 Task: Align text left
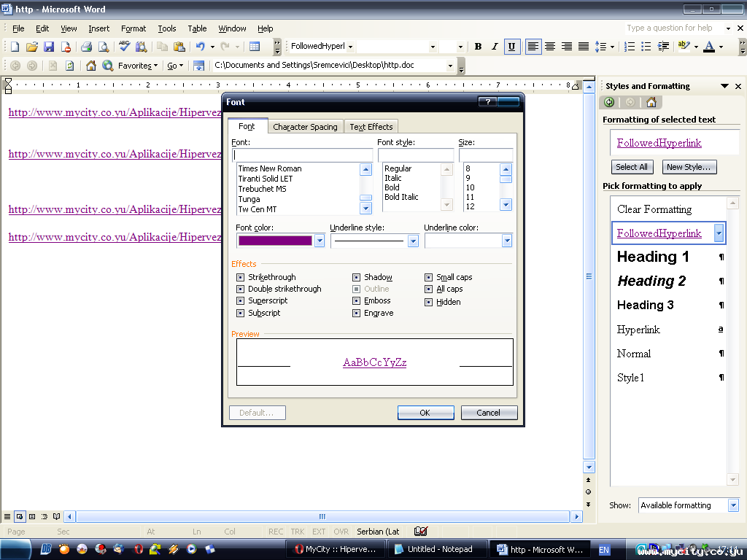pos(533,46)
